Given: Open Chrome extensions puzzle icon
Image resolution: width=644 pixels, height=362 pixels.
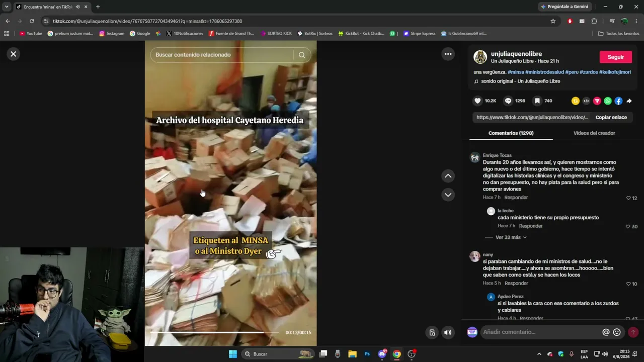Looking at the screenshot, I should [594, 21].
